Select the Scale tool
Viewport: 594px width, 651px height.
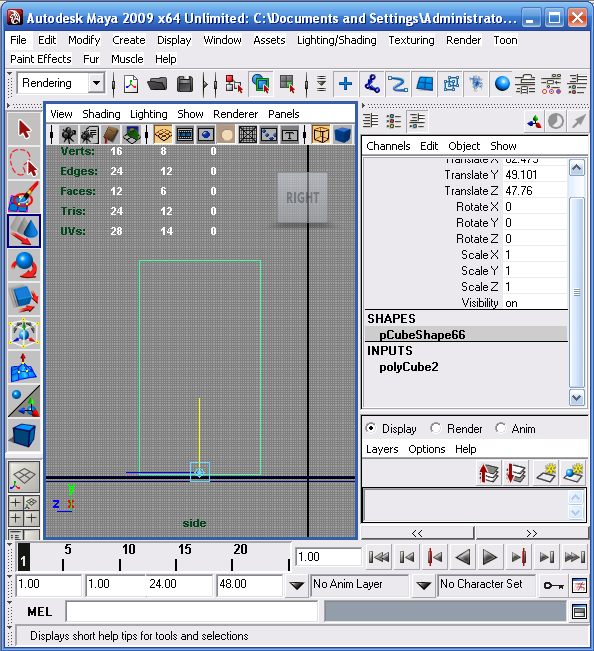tap(24, 299)
